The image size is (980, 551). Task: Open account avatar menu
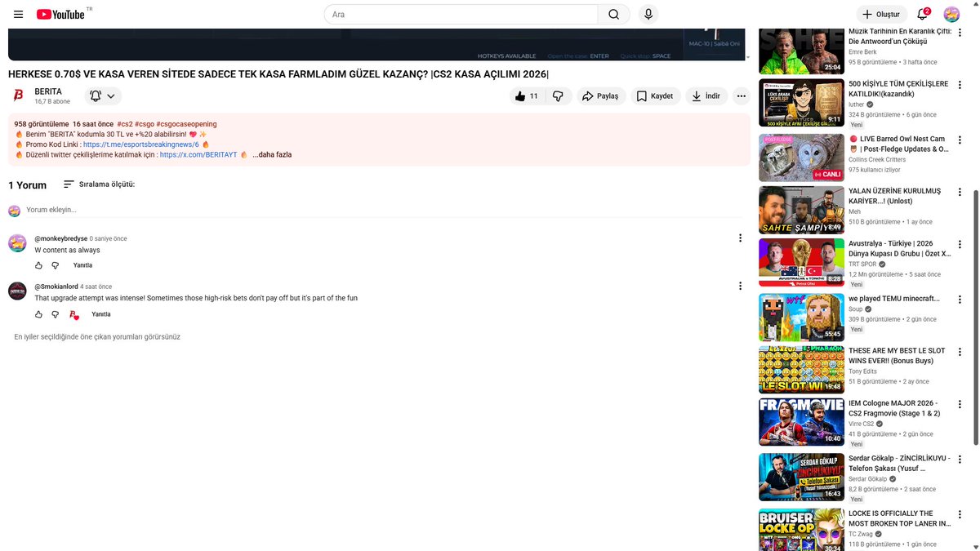point(951,14)
